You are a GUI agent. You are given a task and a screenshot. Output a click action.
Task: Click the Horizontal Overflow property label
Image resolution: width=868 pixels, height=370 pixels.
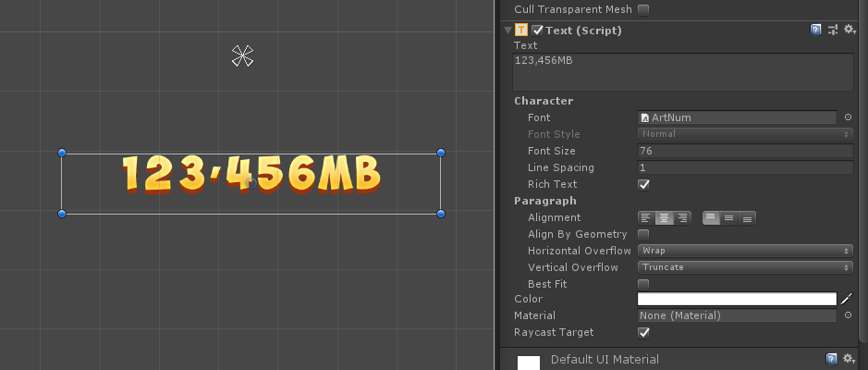(x=579, y=251)
